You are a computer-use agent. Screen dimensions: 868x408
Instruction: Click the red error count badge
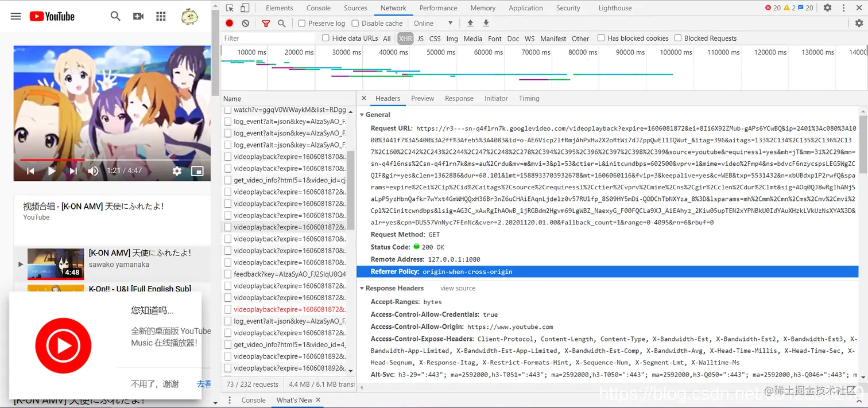coord(773,8)
